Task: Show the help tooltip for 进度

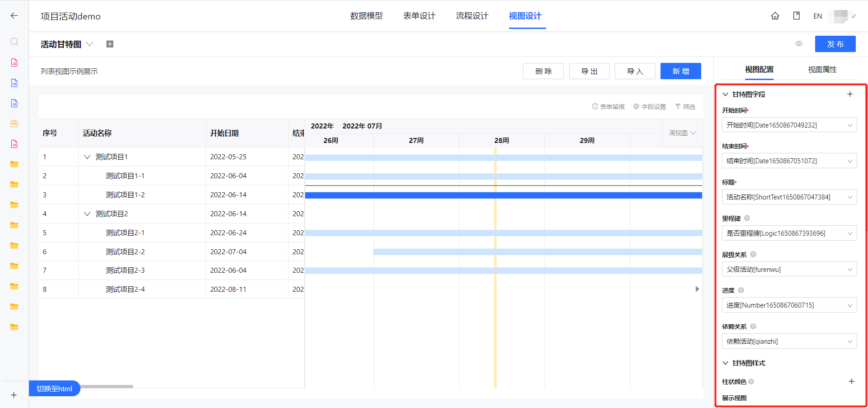Action: click(x=741, y=290)
